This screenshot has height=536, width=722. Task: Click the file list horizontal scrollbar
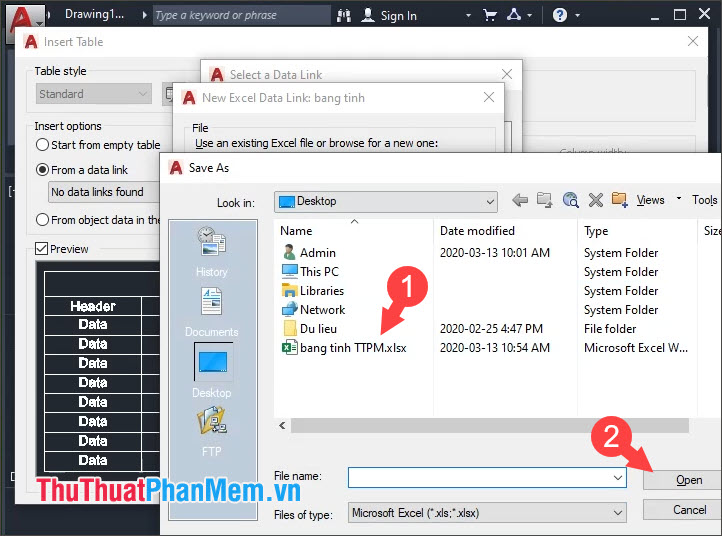pyautogui.click(x=490, y=425)
